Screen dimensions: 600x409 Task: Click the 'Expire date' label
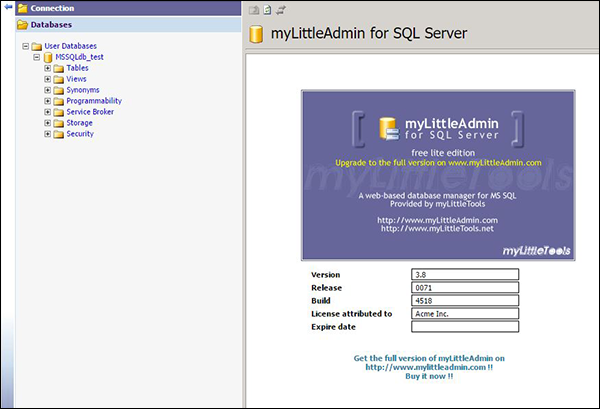pyautogui.click(x=333, y=327)
